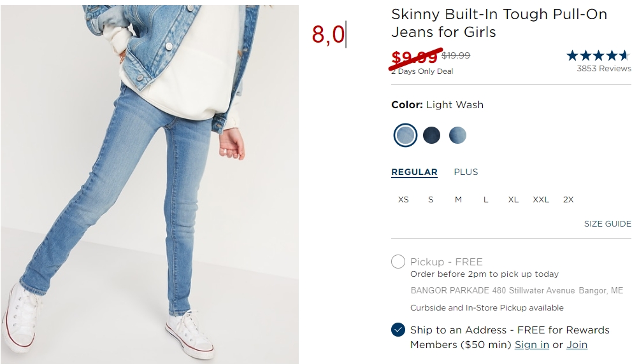The image size is (639, 364).
Task: View the 3853 Reviews link
Action: click(603, 68)
